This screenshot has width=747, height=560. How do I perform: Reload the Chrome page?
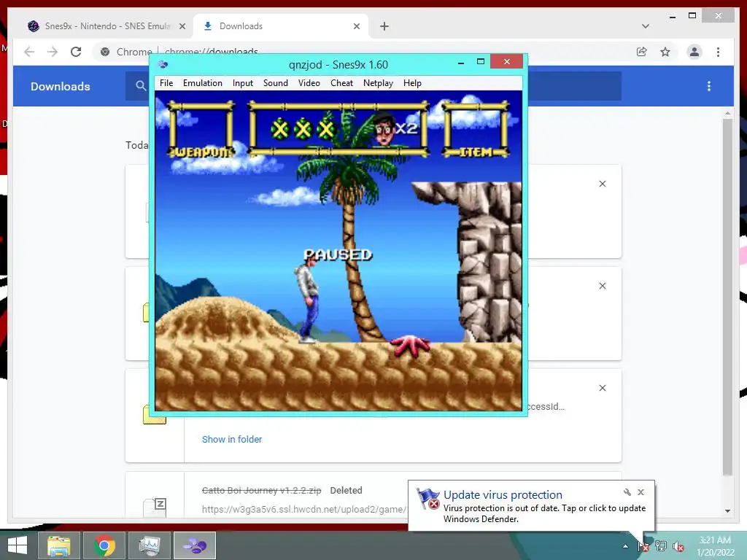(x=76, y=52)
